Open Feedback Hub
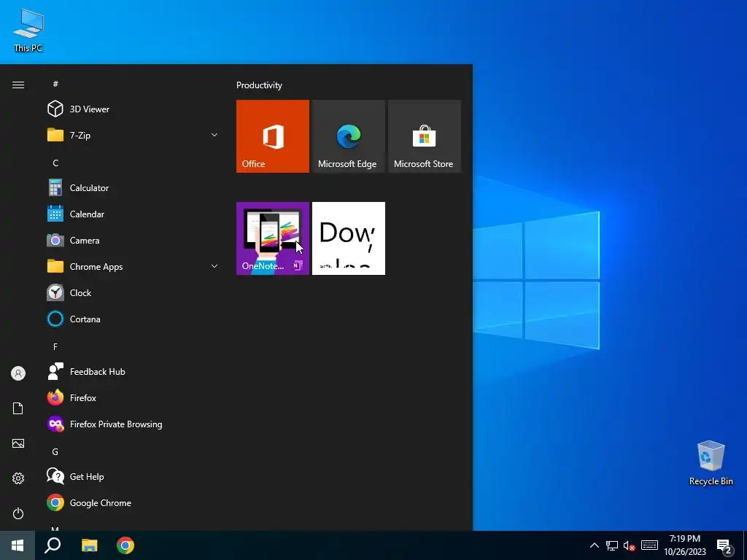The width and height of the screenshot is (747, 560). point(133,371)
